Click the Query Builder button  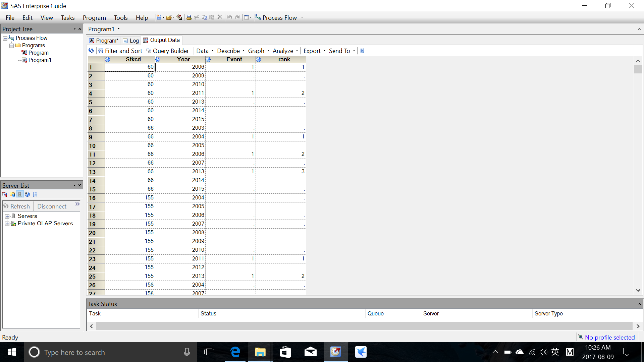pyautogui.click(x=167, y=51)
